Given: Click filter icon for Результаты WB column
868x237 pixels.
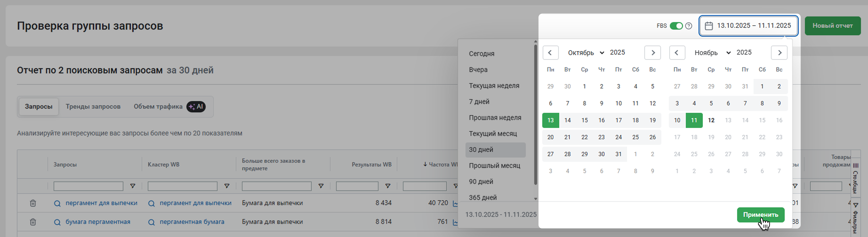Looking at the screenshot, I should point(388,186).
